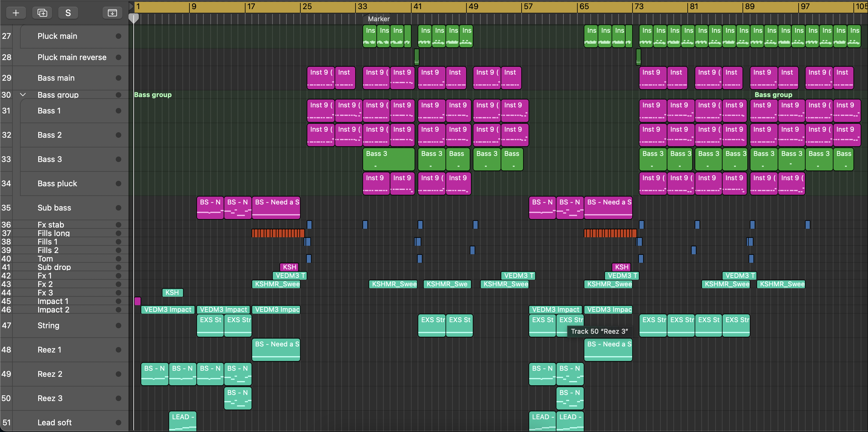The height and width of the screenshot is (432, 868).
Task: Select the first KSHMR_Swee region on Fx 2 track
Action: pos(276,284)
